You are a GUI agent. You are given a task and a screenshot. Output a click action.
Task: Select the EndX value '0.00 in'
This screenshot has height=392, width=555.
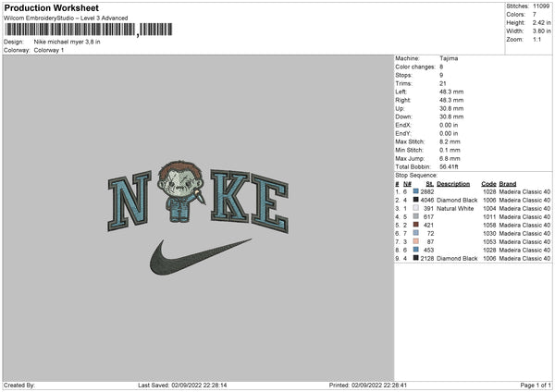tap(449, 125)
